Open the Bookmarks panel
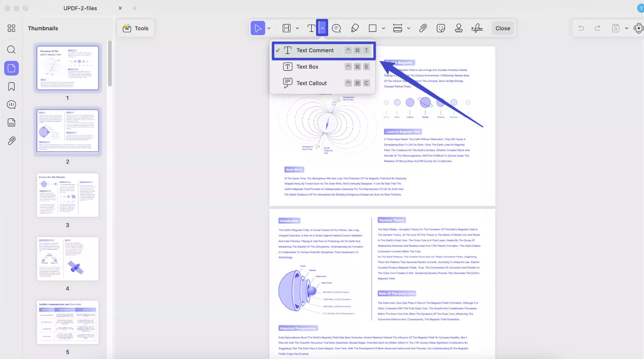The height and width of the screenshot is (359, 644). click(x=11, y=87)
